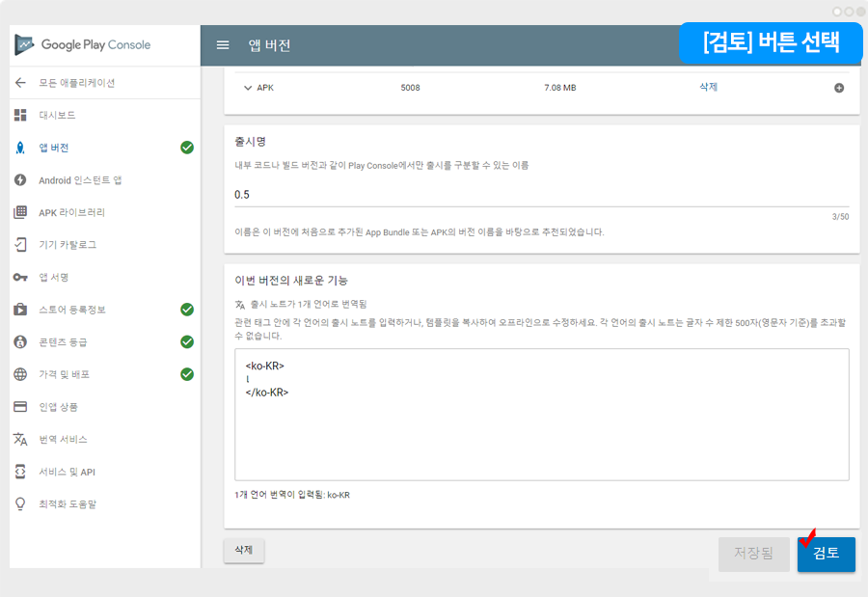This screenshot has width=868, height=597.
Task: Open the hamburger menu icon
Action: pyautogui.click(x=223, y=45)
